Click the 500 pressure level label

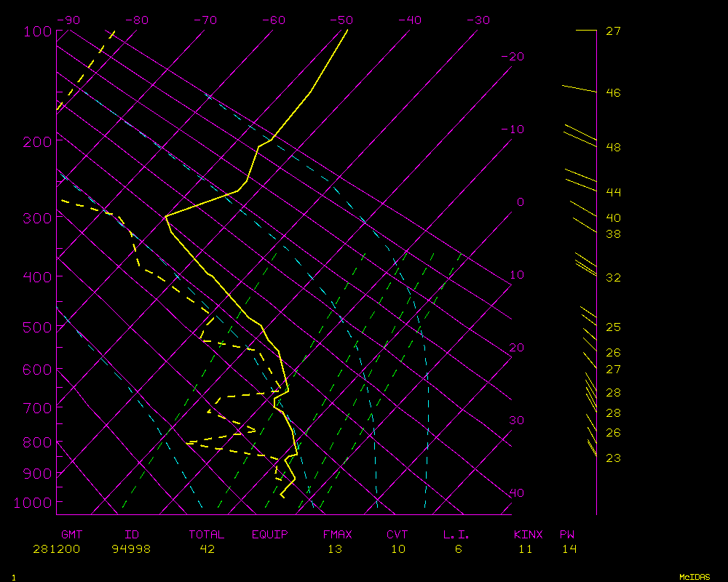(36, 327)
